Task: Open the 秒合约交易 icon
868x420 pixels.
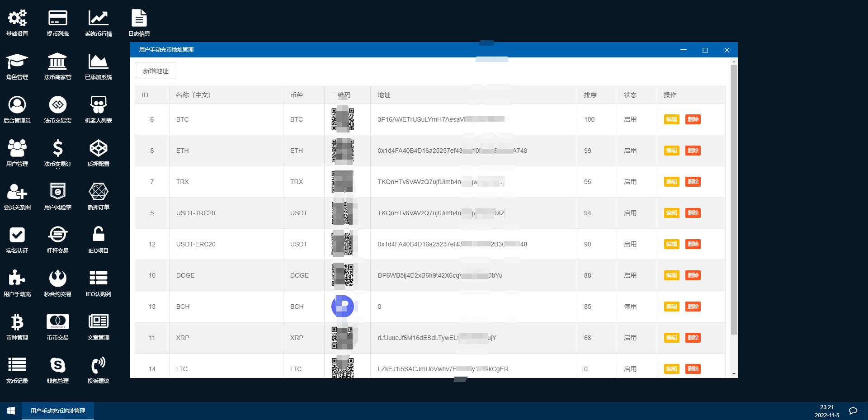Action: (58, 278)
